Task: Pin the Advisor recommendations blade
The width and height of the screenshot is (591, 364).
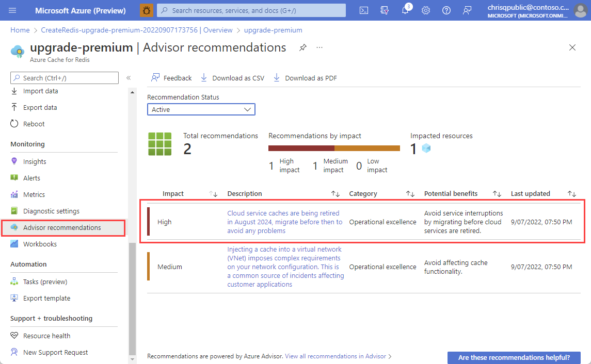Action: click(302, 47)
